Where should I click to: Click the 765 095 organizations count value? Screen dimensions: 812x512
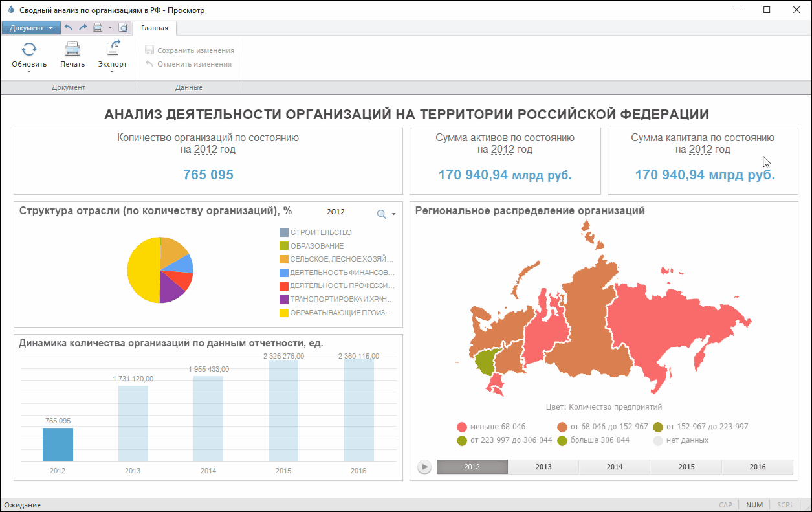208,175
